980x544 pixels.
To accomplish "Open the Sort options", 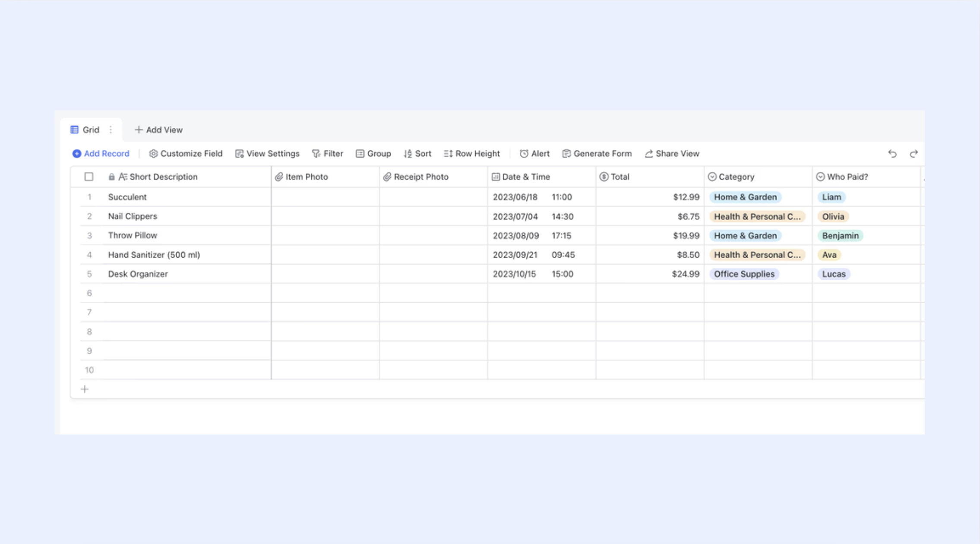I will click(x=417, y=154).
